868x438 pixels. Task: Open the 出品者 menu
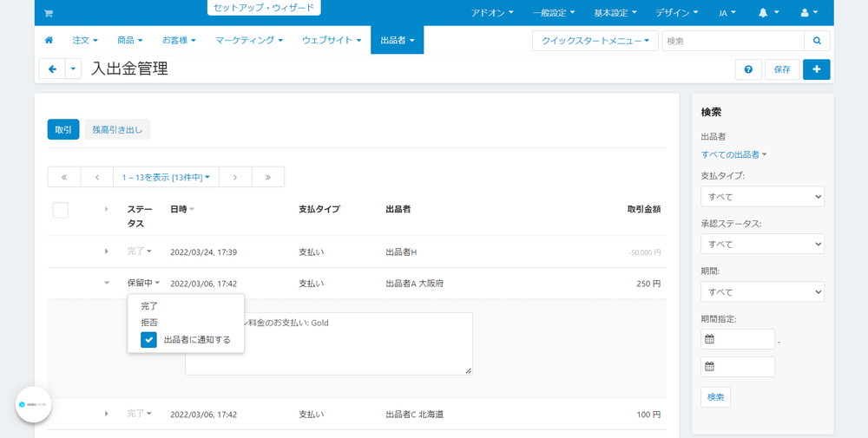tap(398, 41)
